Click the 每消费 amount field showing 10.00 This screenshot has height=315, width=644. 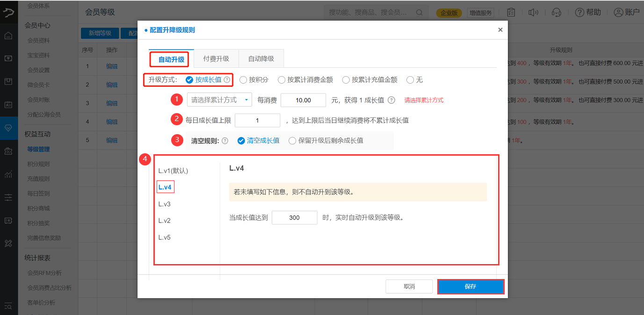pos(303,100)
